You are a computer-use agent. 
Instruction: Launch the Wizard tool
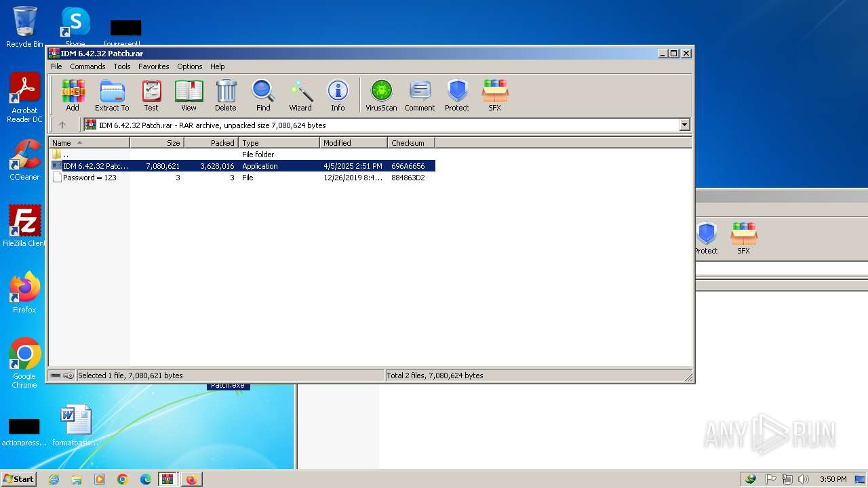click(300, 95)
